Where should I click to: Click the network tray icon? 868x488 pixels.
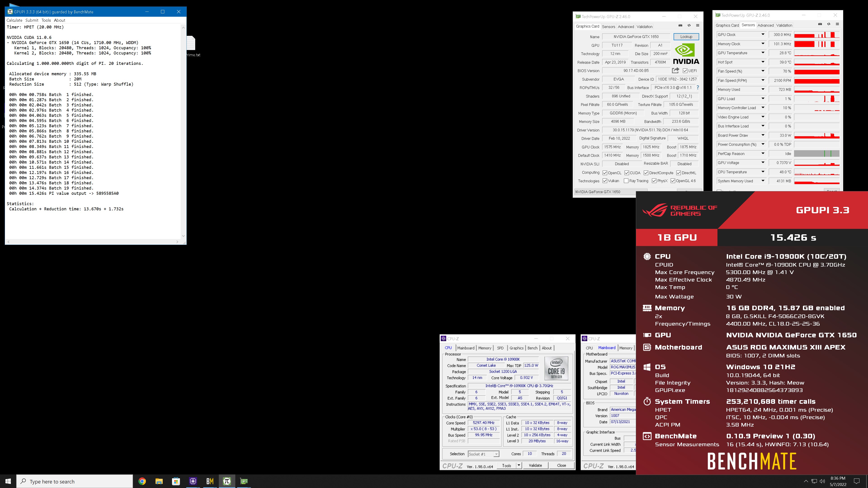[x=814, y=481]
